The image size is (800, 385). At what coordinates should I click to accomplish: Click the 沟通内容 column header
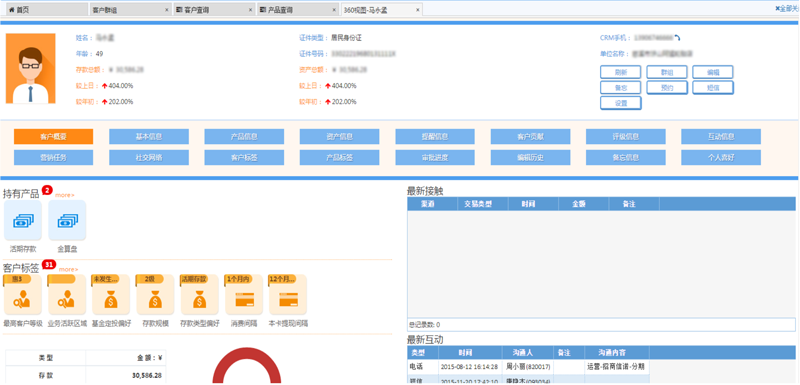(617, 353)
